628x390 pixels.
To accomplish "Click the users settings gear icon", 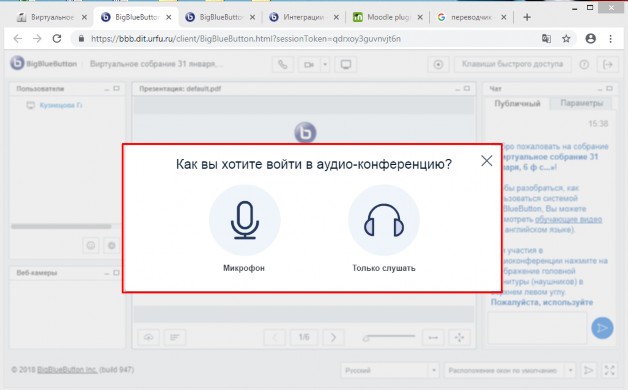I will tap(112, 245).
